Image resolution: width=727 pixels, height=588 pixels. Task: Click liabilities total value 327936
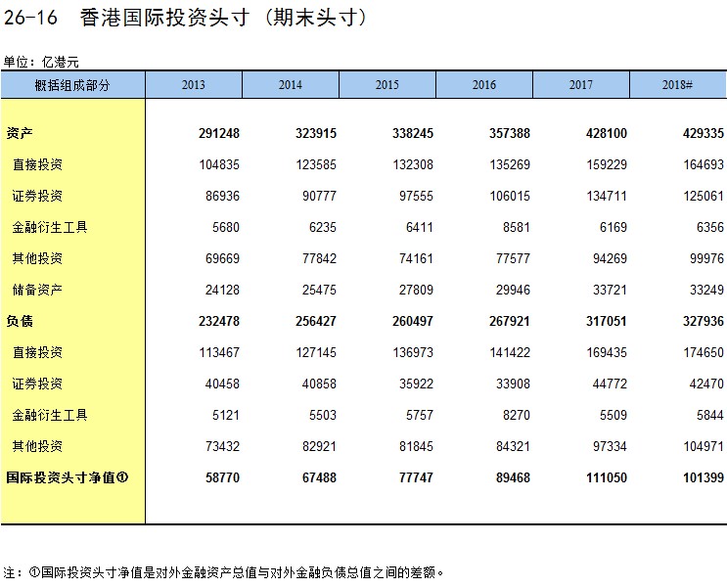coord(704,321)
